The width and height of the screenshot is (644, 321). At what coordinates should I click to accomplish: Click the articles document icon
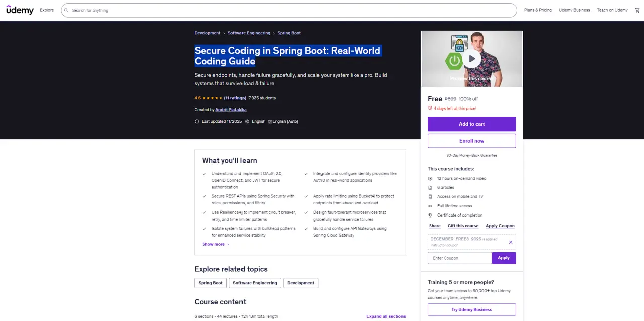(430, 188)
